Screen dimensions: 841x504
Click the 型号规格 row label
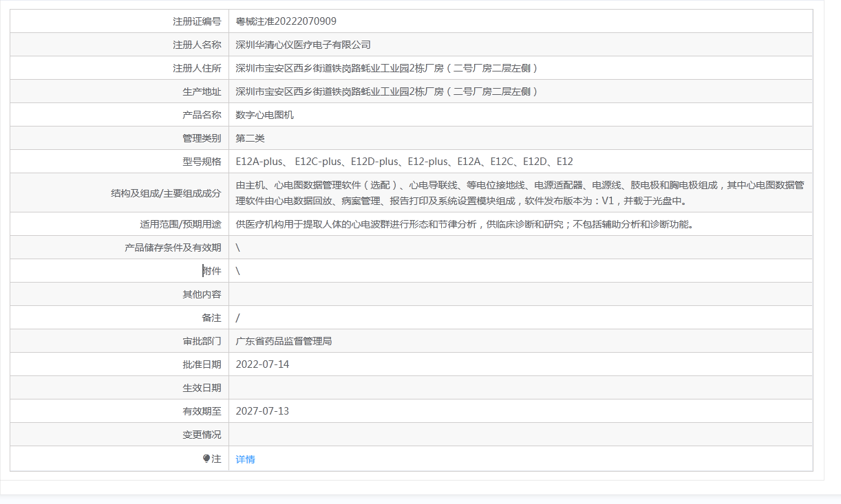click(202, 162)
